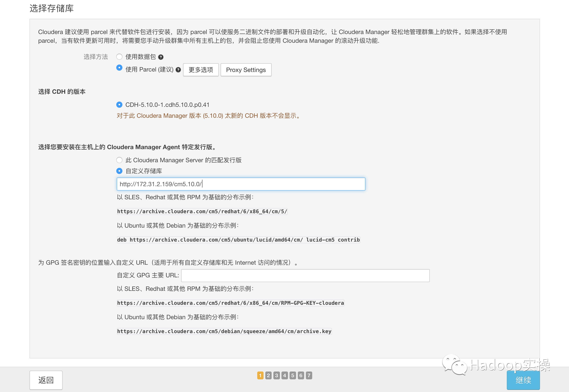Click the 自定义 GPG 主要 URL input field

(305, 275)
